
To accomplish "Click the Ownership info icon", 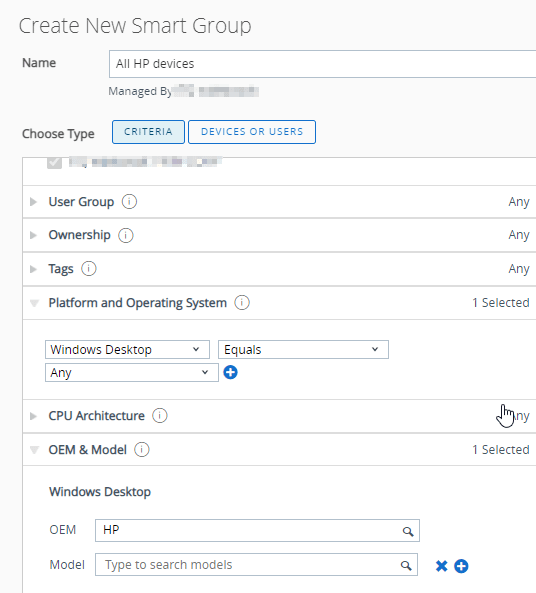I will [126, 235].
